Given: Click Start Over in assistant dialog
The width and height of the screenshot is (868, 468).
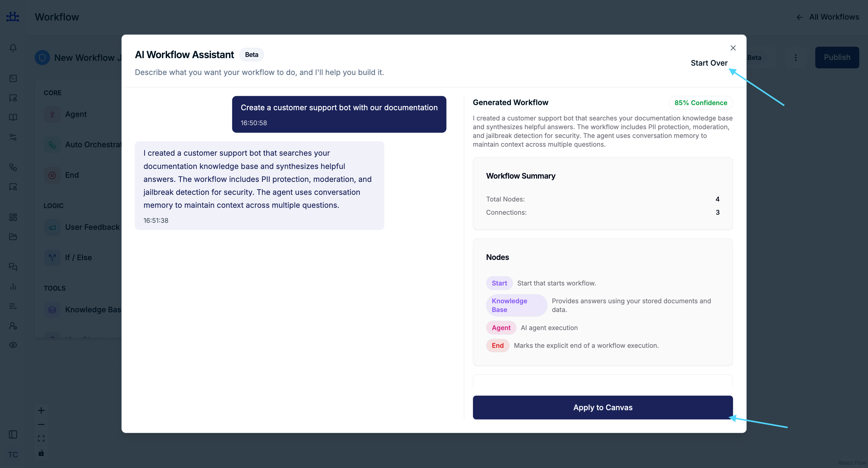Looking at the screenshot, I should point(709,63).
